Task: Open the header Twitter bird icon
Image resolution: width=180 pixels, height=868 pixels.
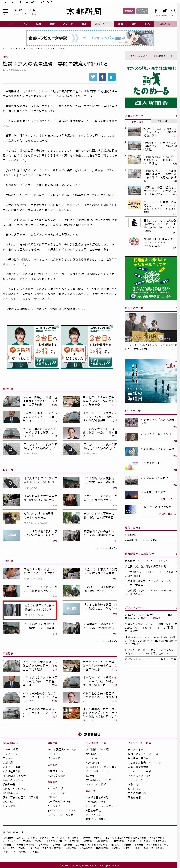Action: click(x=164, y=11)
